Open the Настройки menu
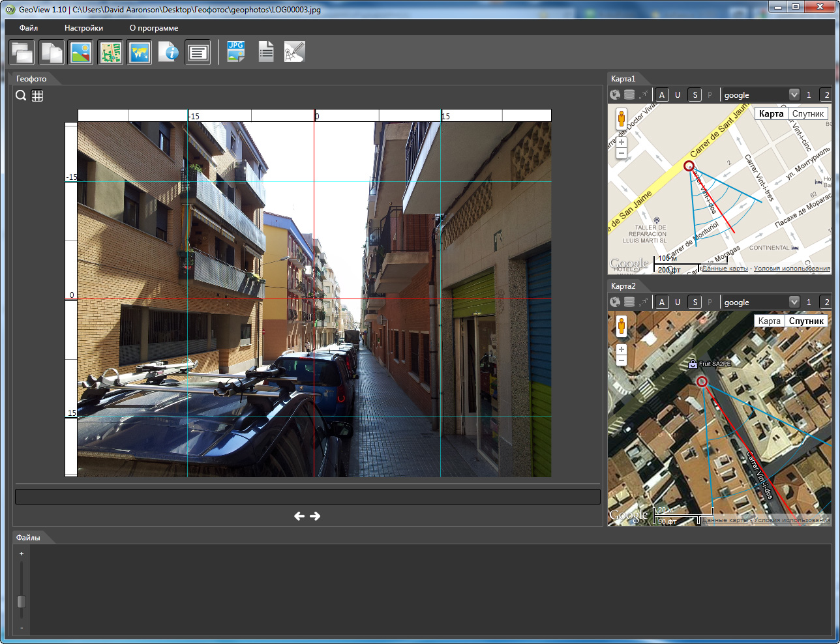 [83, 28]
